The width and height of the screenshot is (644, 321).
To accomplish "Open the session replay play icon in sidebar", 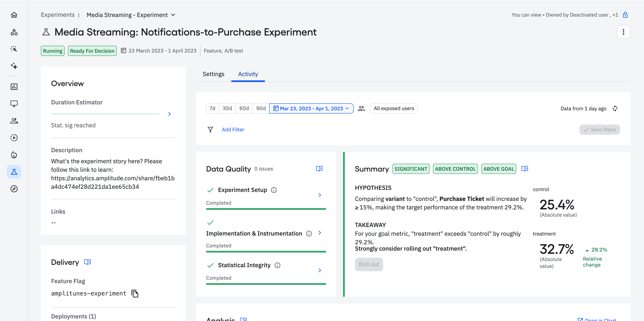I will pyautogui.click(x=14, y=138).
